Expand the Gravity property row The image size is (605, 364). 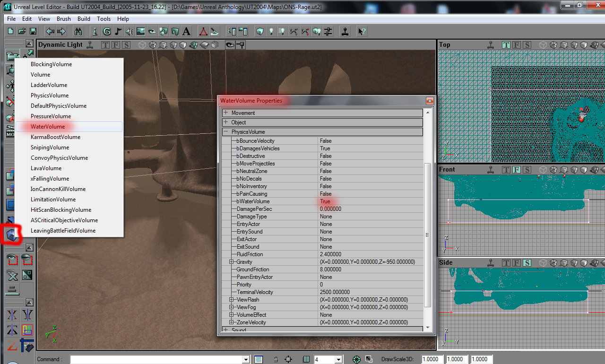pos(232,262)
